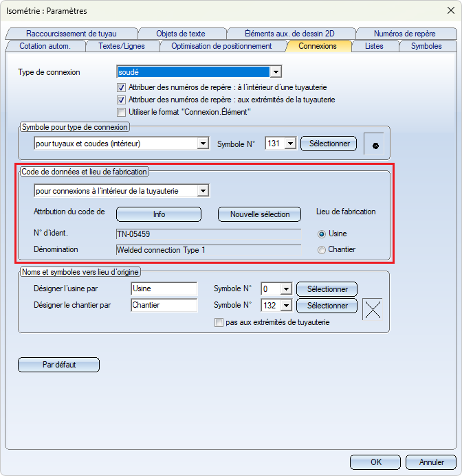The image size is (462, 476).
Task: Click the Par défaut button
Action: pyautogui.click(x=59, y=365)
